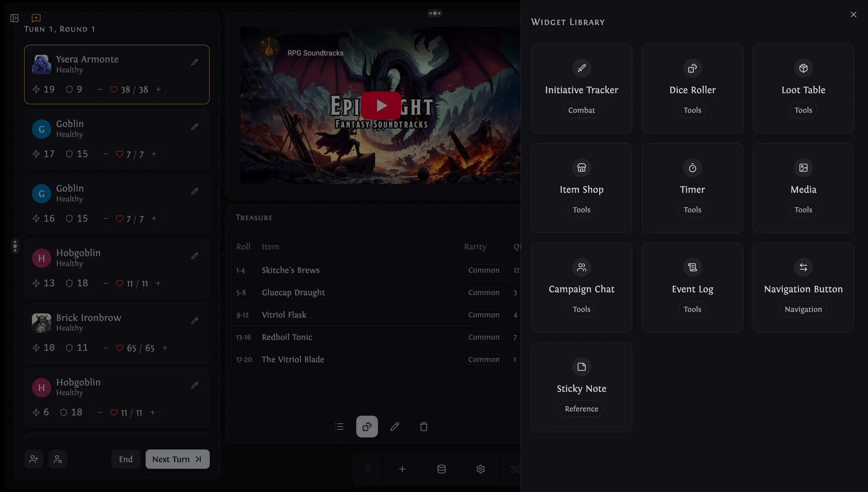Add the Sticky Note widget
Viewport: 868px width, 492px height.
[582, 387]
